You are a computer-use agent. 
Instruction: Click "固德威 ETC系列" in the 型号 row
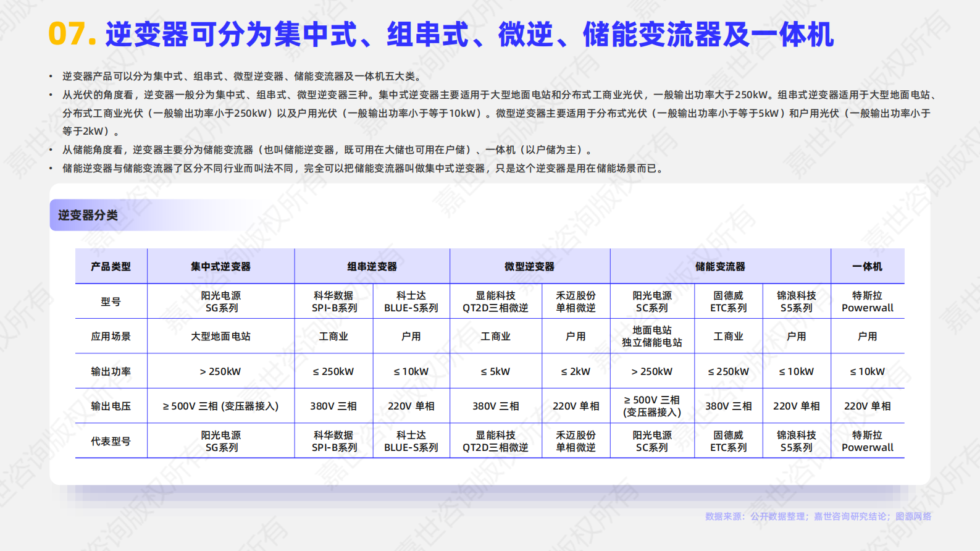click(x=729, y=302)
